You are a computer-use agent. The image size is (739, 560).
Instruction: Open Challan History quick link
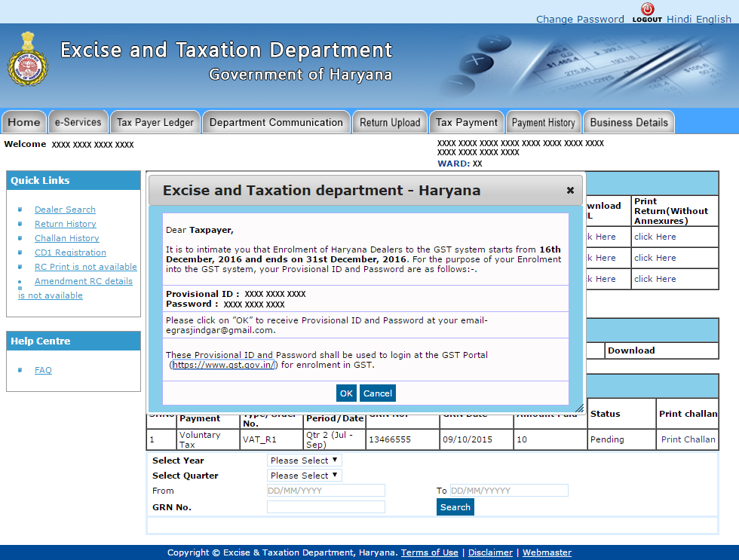pyautogui.click(x=66, y=238)
